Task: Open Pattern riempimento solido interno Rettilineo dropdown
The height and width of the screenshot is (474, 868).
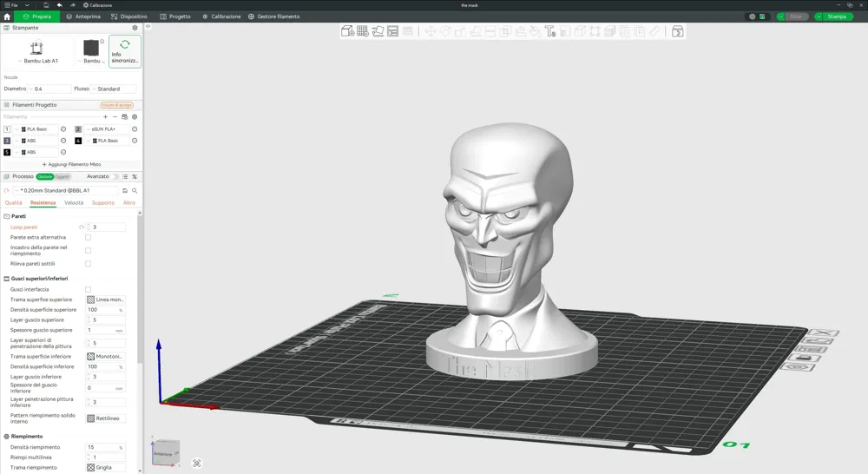Action: [105, 418]
